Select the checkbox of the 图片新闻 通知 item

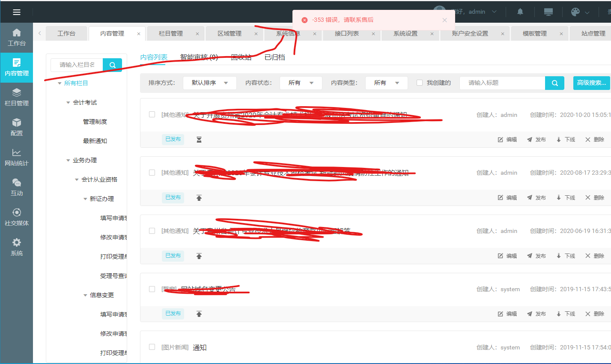coord(152,347)
